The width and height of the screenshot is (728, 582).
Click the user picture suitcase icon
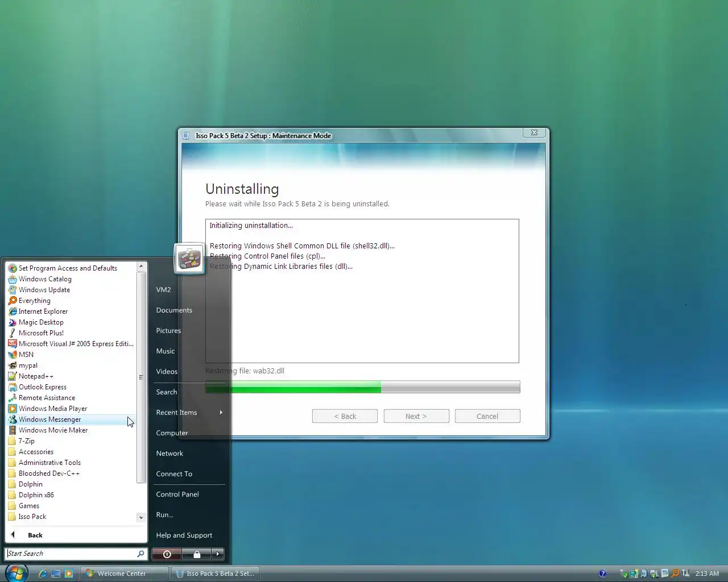pos(189,259)
